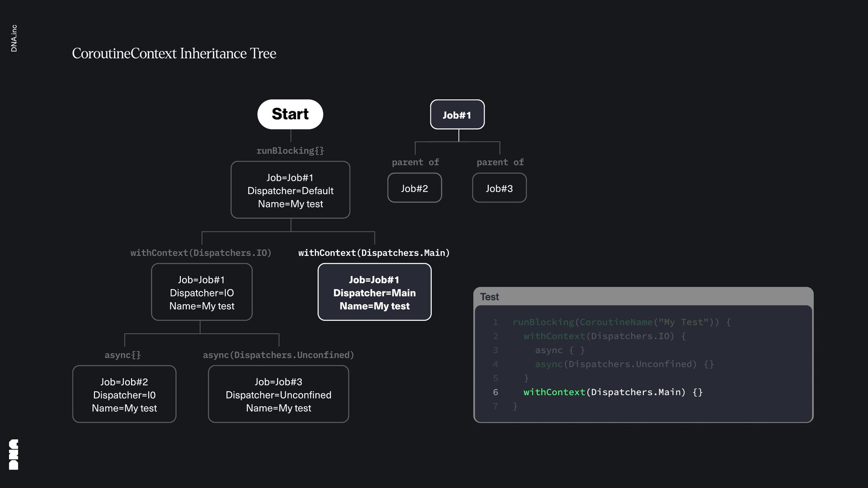Screen dimensions: 868x488
Task: Click the Test code panel title
Action: [489, 297]
